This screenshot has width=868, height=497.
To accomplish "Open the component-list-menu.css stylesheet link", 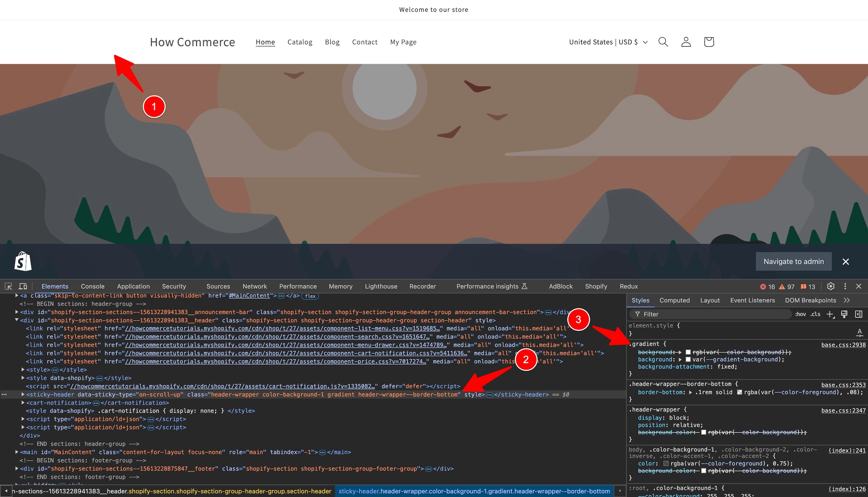I will [282, 329].
